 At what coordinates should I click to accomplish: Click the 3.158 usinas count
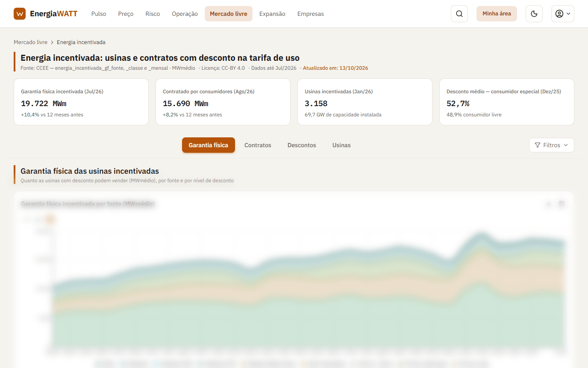pos(316,104)
